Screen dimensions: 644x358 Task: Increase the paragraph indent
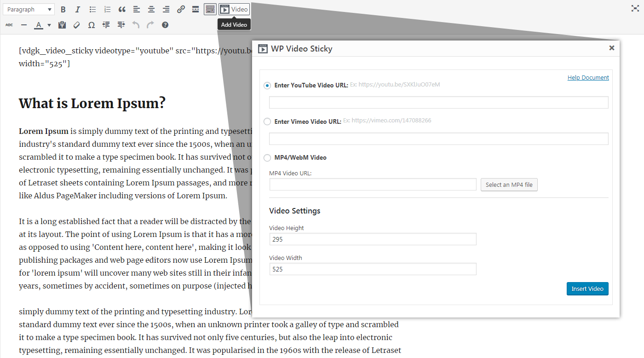point(121,25)
